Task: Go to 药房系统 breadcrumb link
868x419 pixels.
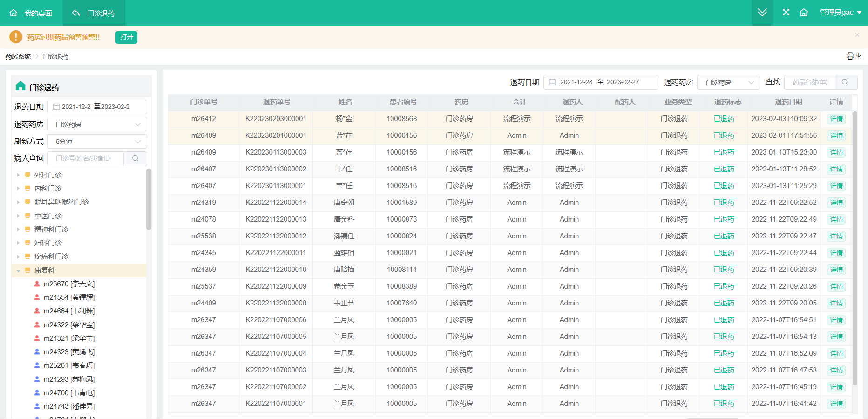Action: tap(18, 56)
